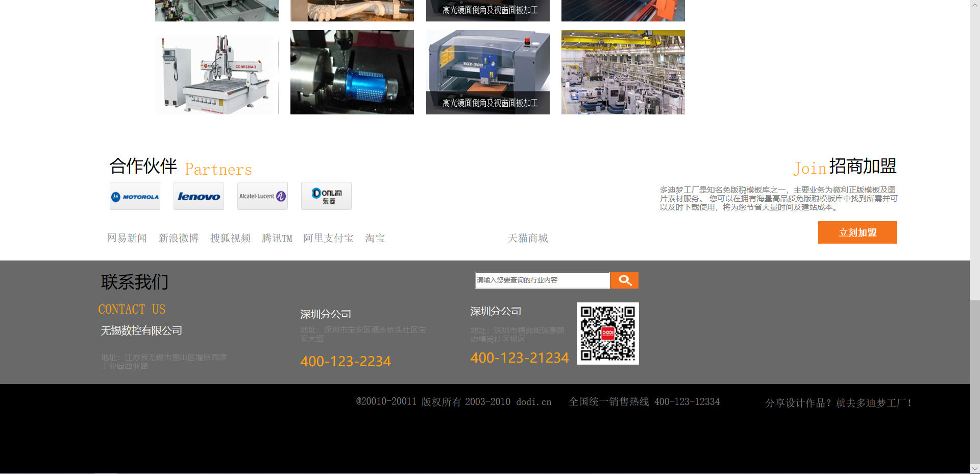Open the Alcatel-Lucent partner logo
980x474 pixels.
click(x=262, y=196)
